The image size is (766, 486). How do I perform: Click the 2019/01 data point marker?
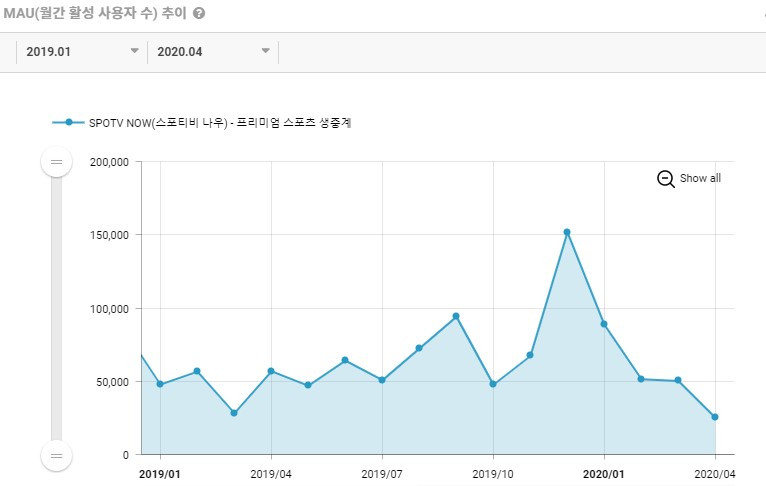pyautogui.click(x=160, y=384)
